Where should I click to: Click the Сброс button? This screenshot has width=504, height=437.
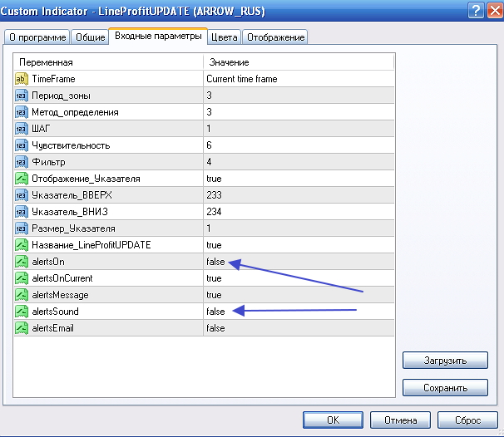468,420
